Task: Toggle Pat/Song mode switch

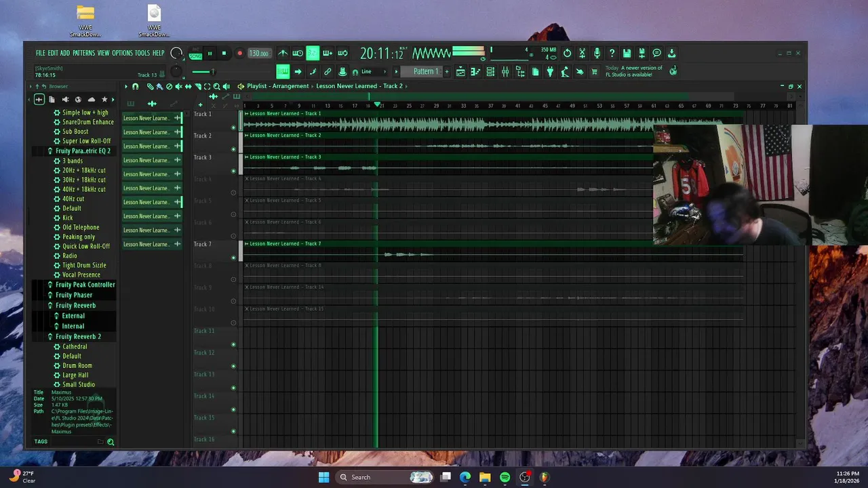Action: pyautogui.click(x=195, y=54)
